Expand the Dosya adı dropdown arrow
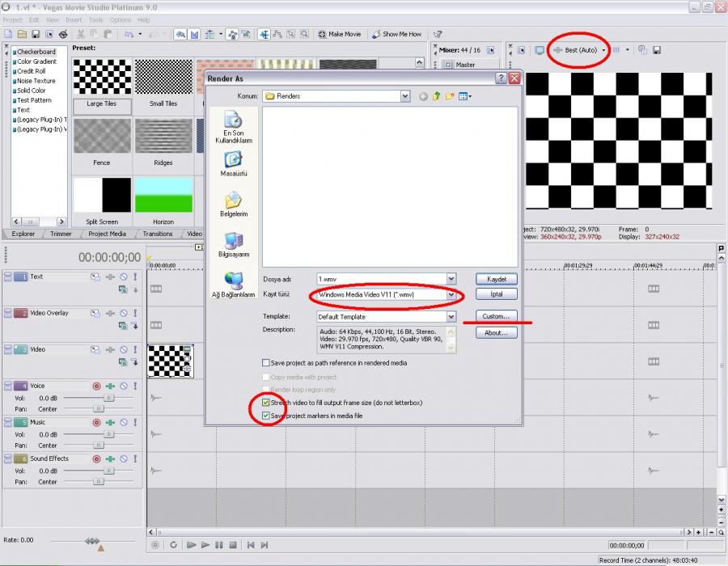This screenshot has width=728, height=566. 451,279
